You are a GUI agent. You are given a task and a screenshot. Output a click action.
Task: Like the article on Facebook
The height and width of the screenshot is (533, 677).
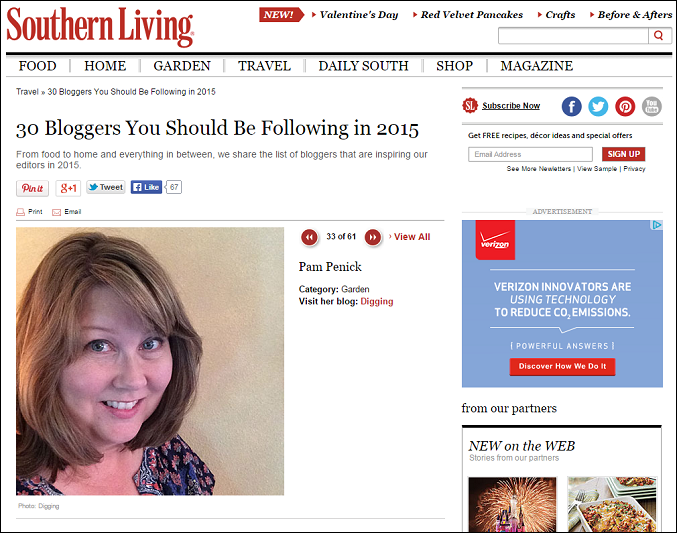click(146, 187)
